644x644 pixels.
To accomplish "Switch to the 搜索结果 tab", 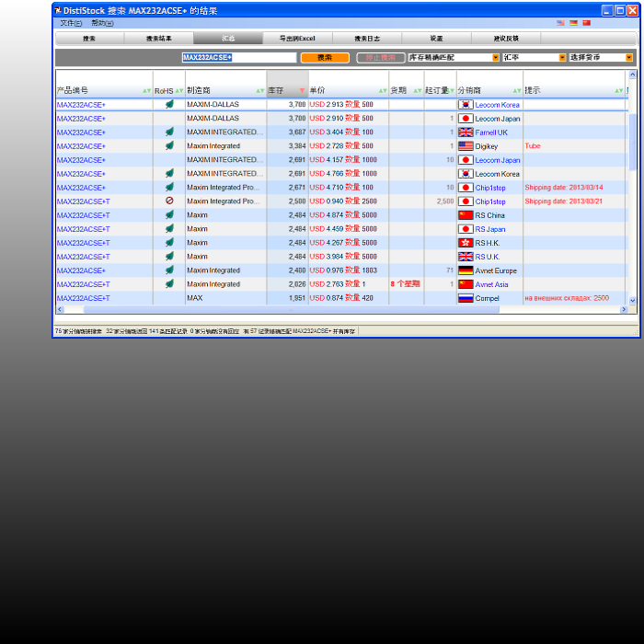I will click(158, 39).
